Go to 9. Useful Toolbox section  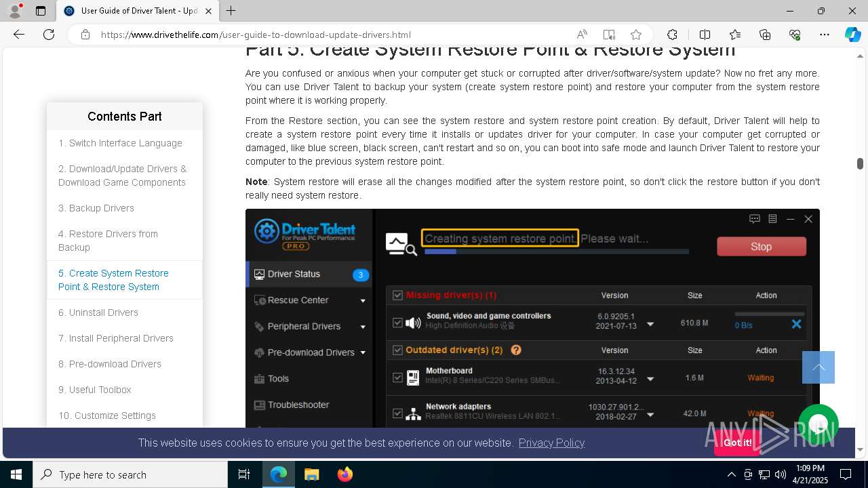[95, 390]
